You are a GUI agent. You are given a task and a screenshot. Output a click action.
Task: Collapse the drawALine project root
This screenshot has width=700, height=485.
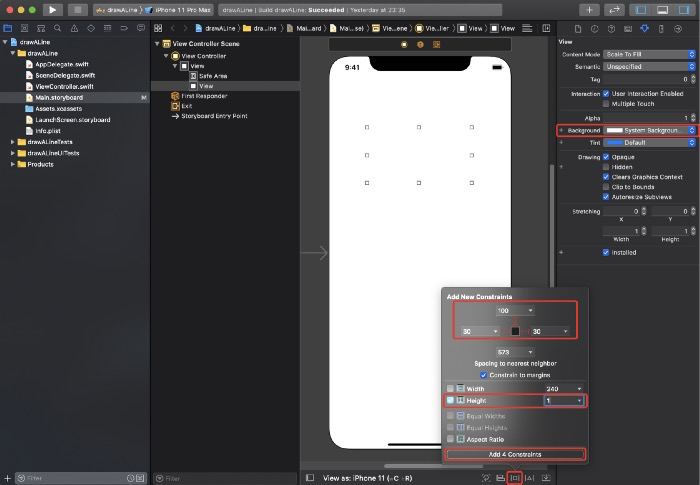click(x=5, y=42)
